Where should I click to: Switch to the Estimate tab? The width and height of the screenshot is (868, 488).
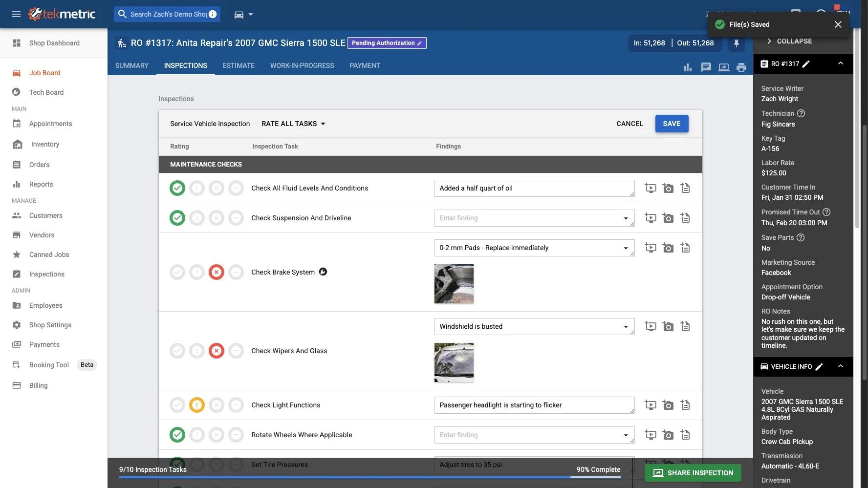click(x=239, y=65)
